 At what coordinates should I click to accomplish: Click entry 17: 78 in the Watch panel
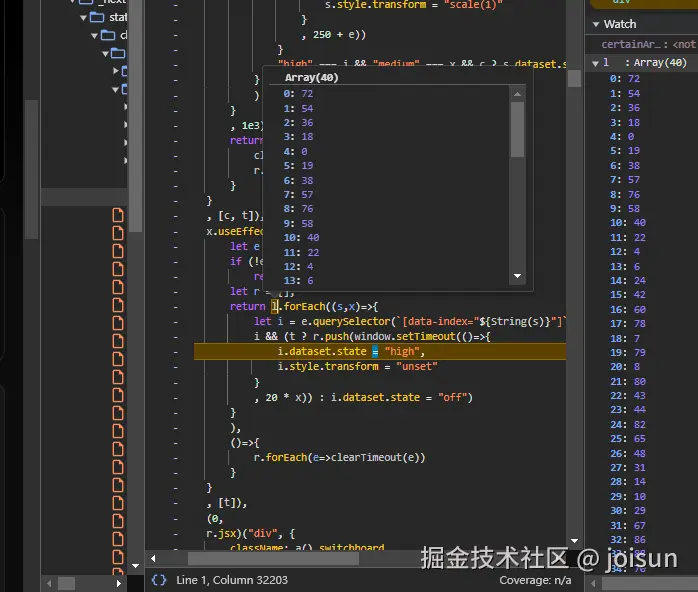tap(628, 324)
